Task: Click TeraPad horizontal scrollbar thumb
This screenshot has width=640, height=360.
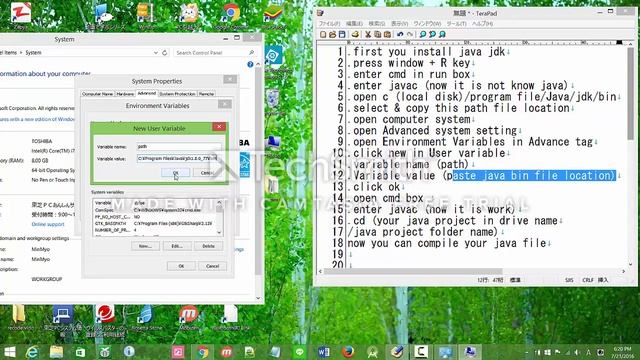Action: coord(413,271)
